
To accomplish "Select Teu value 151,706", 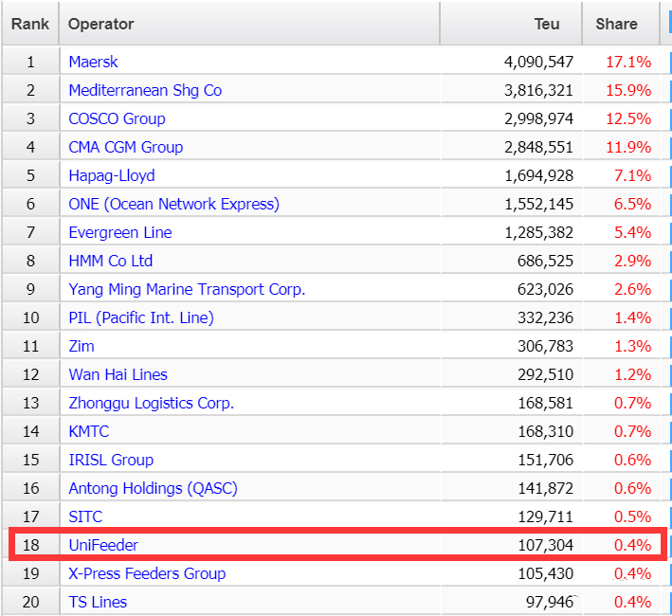I will coord(545,460).
